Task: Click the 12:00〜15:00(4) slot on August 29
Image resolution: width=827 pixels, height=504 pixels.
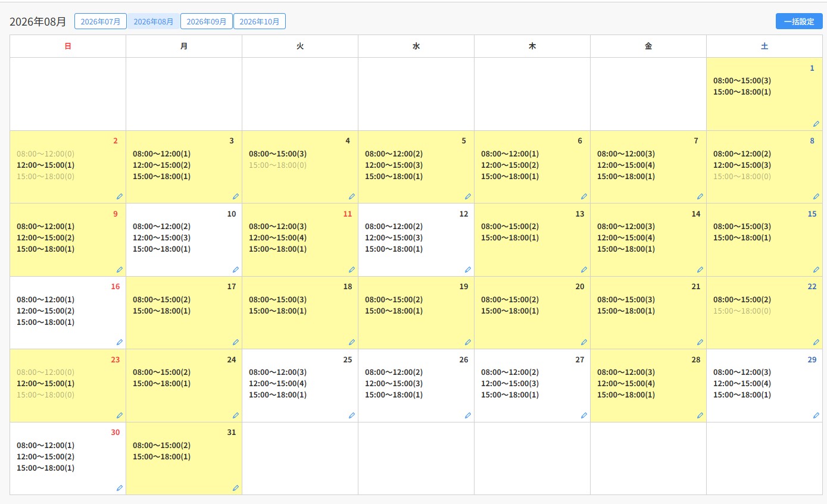Action: [x=742, y=383]
